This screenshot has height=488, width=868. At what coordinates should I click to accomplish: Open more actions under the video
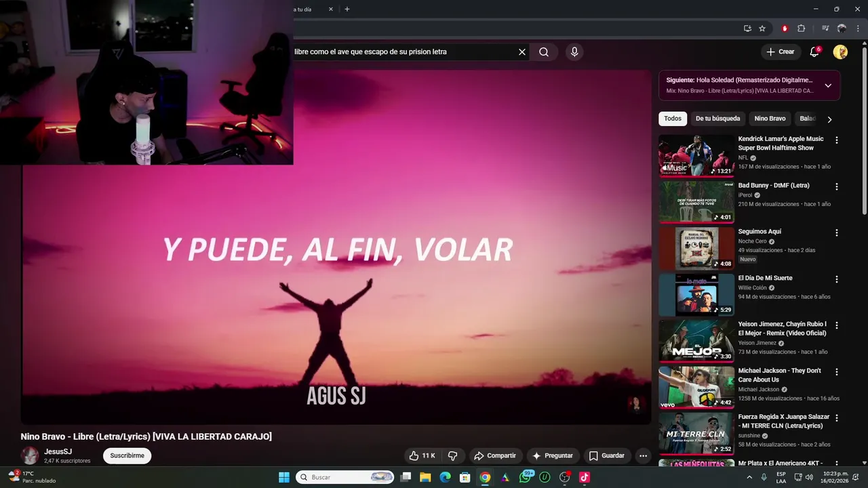tap(643, 455)
